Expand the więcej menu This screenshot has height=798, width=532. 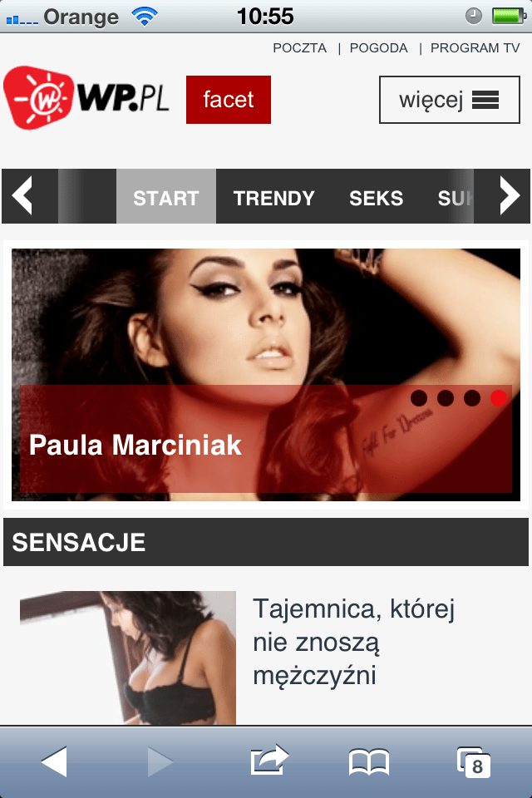pos(450,100)
